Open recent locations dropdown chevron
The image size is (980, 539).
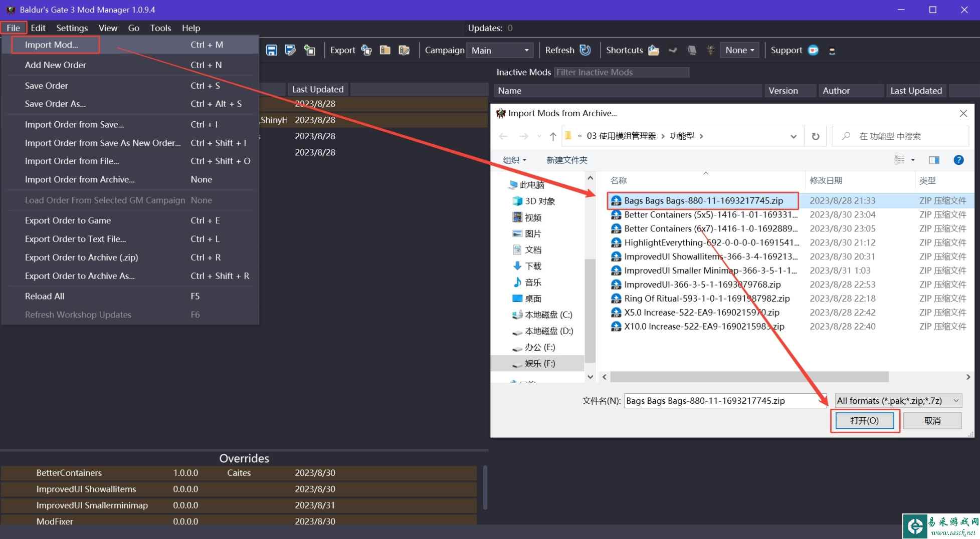coord(539,136)
